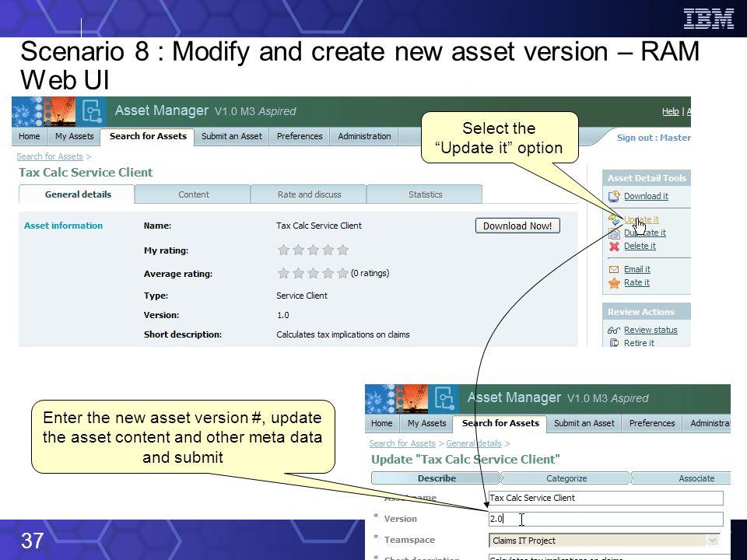Open the Teamspace dropdown Claims IT Project

pyautogui.click(x=604, y=541)
